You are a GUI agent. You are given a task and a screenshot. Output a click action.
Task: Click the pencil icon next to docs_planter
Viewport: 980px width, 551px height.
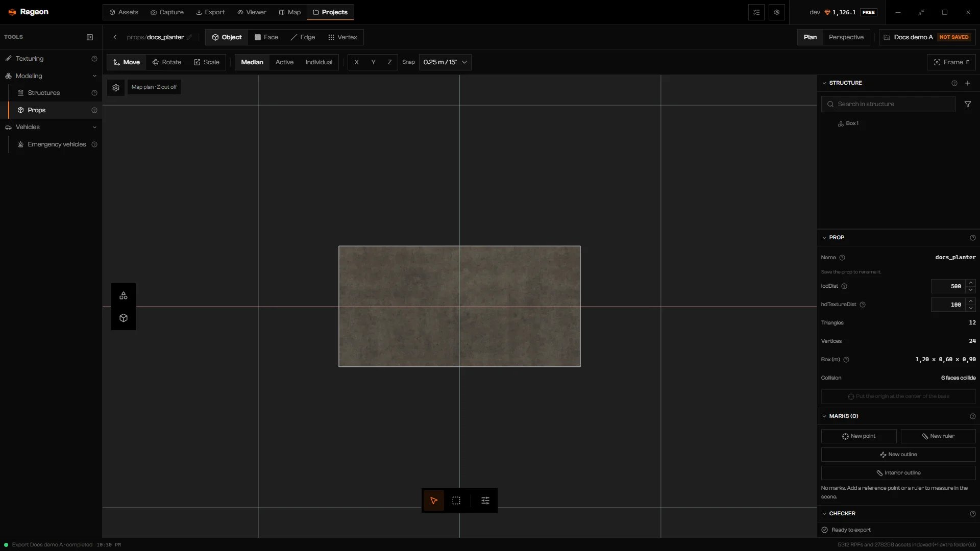[189, 37]
